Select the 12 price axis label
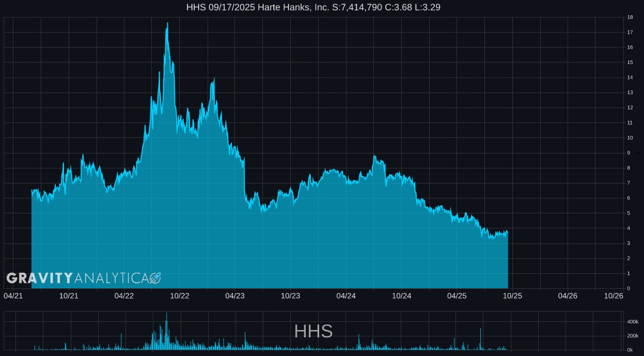This screenshot has width=644, height=356. pos(630,107)
